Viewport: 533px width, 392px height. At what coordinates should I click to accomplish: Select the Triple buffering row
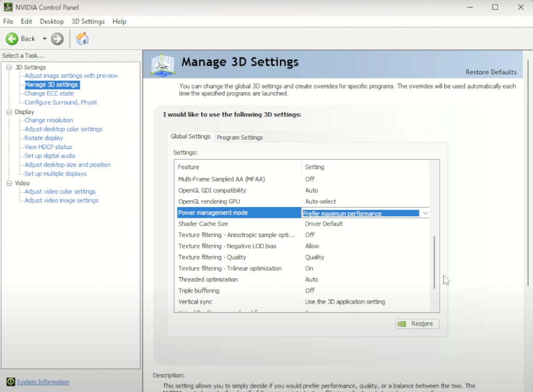click(303, 291)
